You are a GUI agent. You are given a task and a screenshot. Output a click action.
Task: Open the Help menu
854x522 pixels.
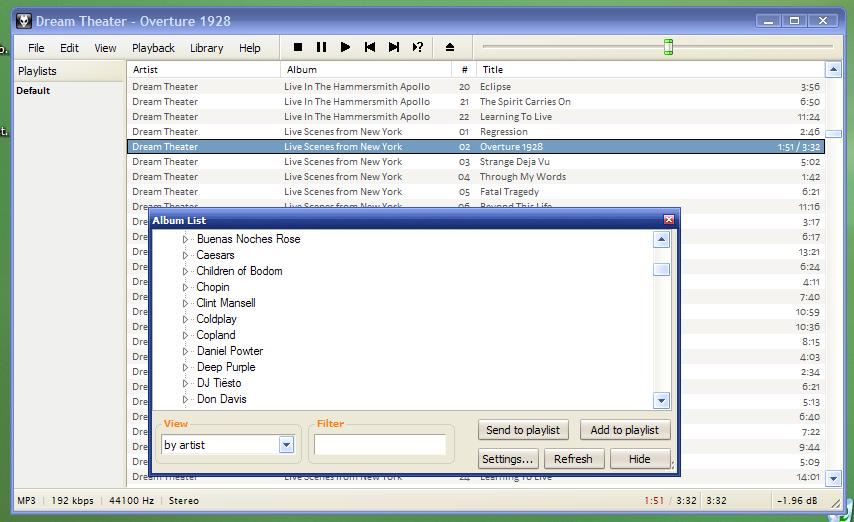249,48
